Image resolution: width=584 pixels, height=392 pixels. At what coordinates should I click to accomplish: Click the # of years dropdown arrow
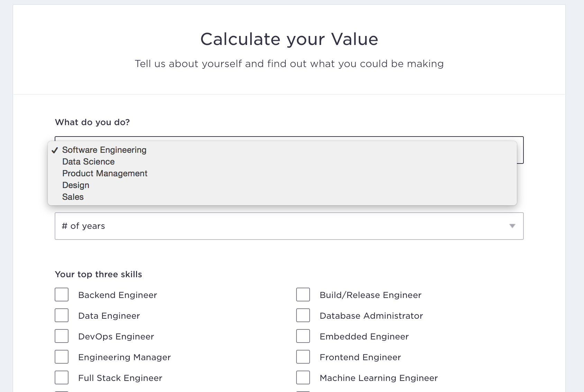[512, 226]
